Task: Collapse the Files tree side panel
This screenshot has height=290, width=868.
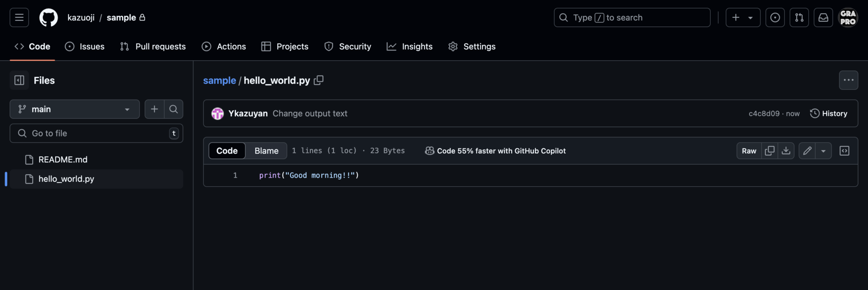Action: 19,81
